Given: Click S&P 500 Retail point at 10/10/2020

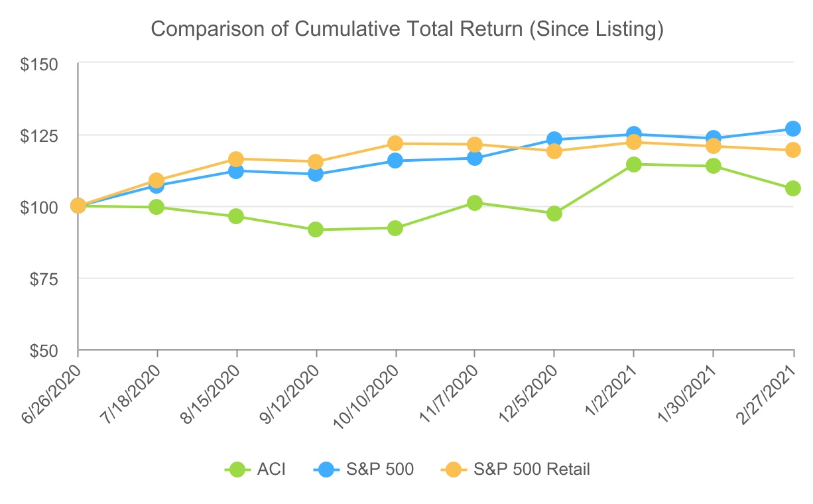Looking at the screenshot, I should tap(395, 143).
